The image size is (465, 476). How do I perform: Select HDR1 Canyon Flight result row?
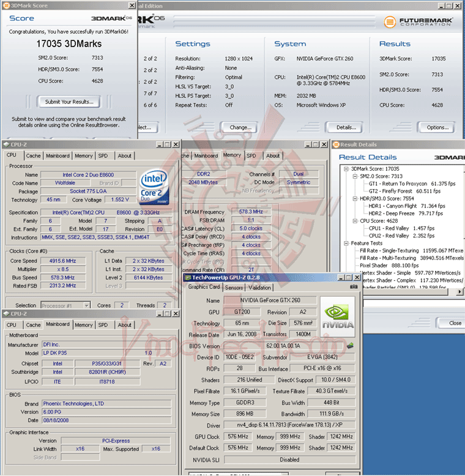pos(407,206)
